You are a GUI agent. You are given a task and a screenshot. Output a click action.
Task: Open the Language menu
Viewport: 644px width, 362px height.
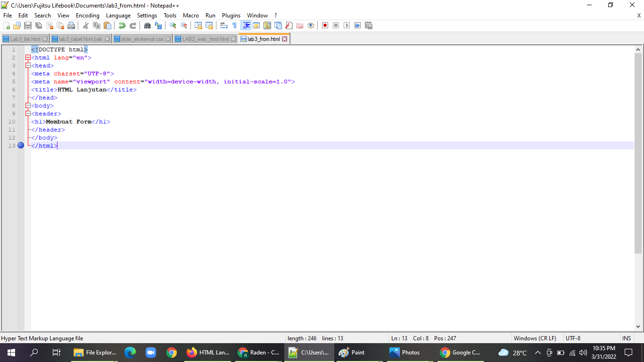[x=118, y=16]
